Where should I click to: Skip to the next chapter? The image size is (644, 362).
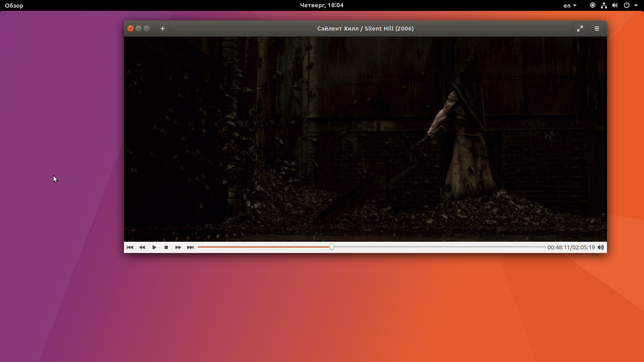(x=190, y=247)
